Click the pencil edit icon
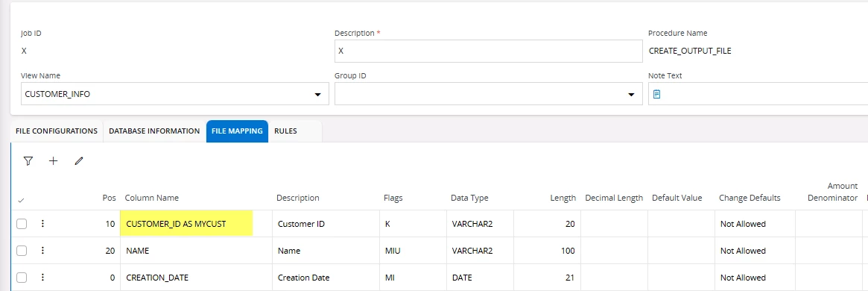 coord(79,160)
